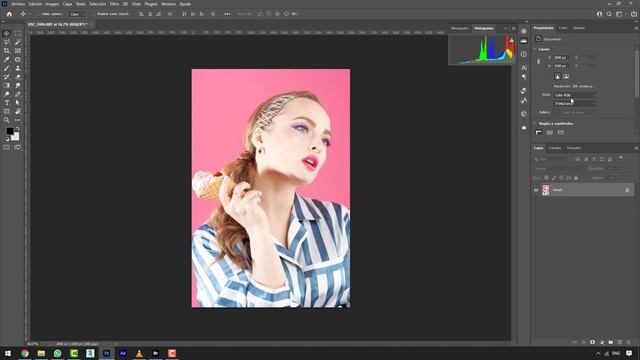Select the Clone Stamp tool

[x=18, y=68]
